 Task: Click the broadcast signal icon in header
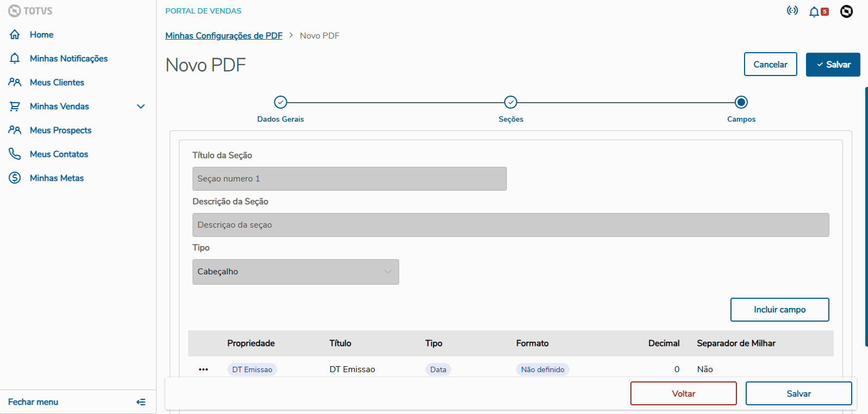(x=792, y=11)
